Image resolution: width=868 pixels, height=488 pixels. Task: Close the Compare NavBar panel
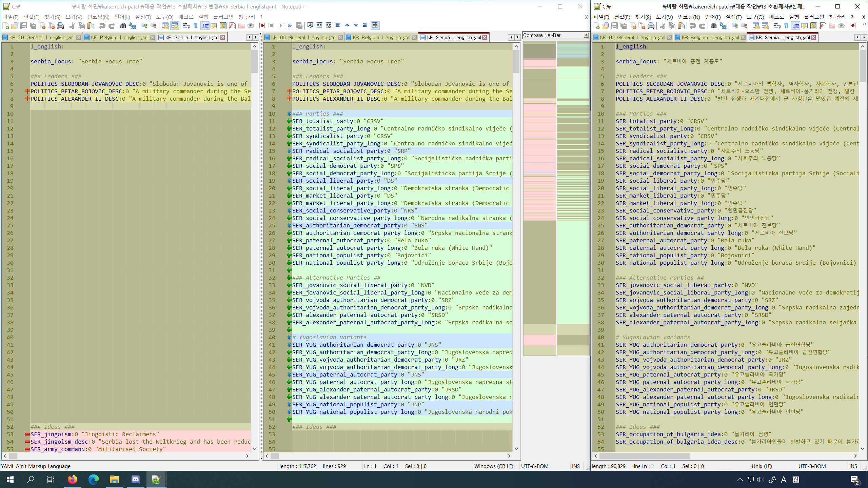586,35
